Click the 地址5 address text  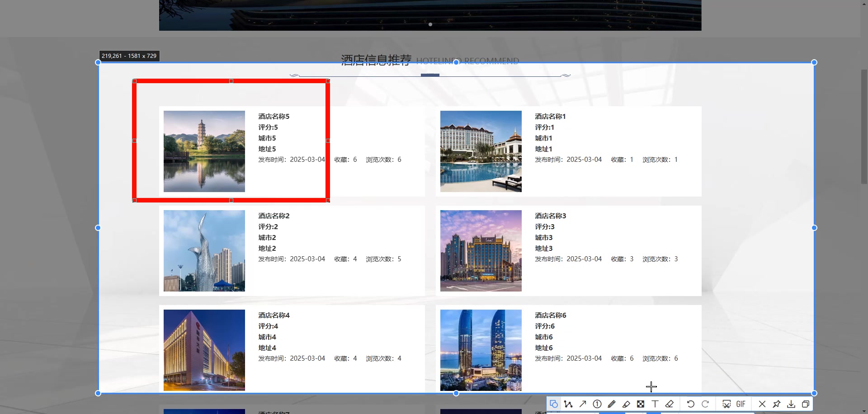[267, 149]
